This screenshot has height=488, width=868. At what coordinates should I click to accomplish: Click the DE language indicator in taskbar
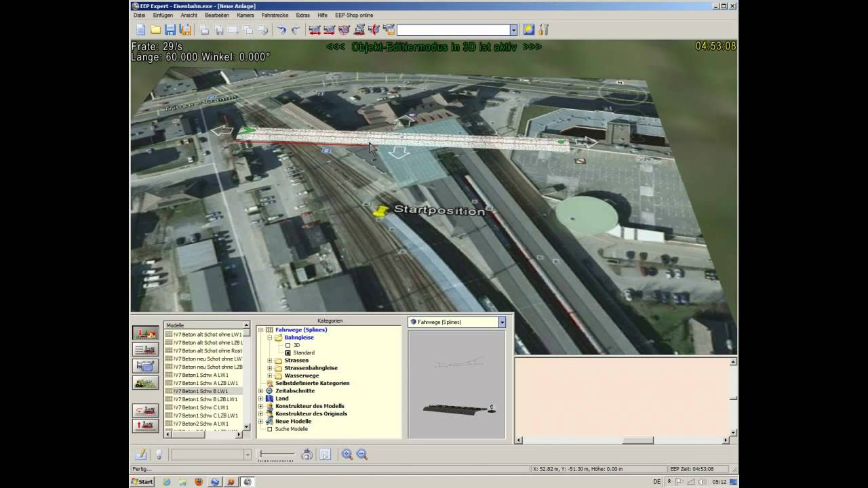coord(657,482)
